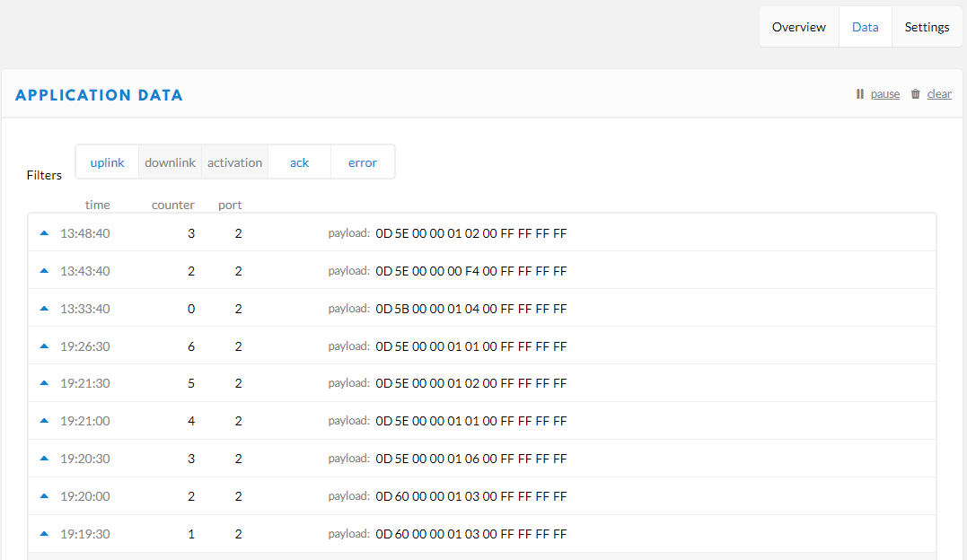Click the uplink arrow for 19:21:00

tap(44, 421)
